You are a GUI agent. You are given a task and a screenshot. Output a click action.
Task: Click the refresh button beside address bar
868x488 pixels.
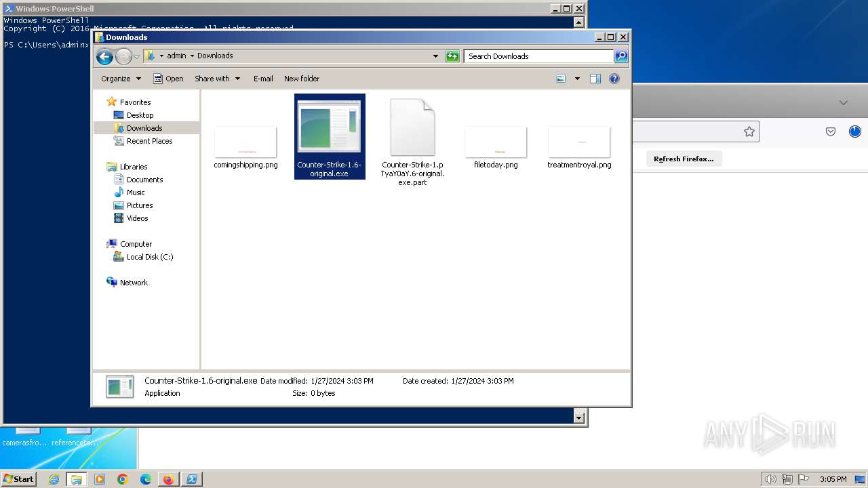pyautogui.click(x=452, y=56)
